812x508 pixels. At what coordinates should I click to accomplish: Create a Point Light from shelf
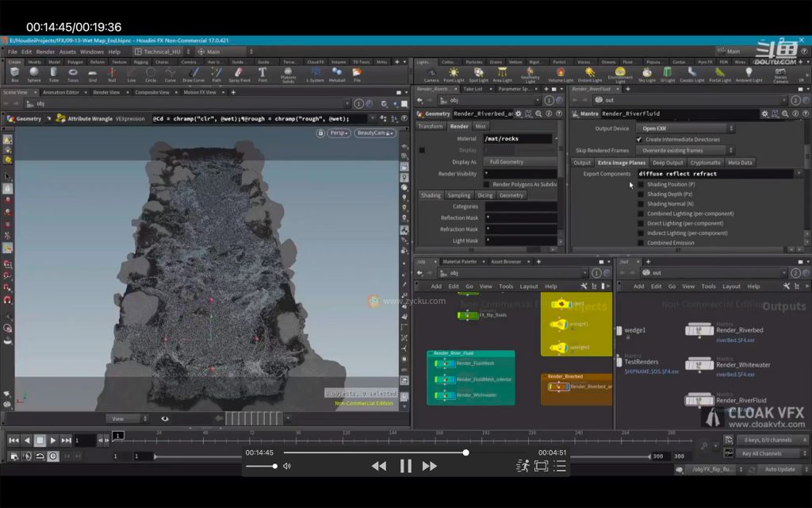[454, 74]
